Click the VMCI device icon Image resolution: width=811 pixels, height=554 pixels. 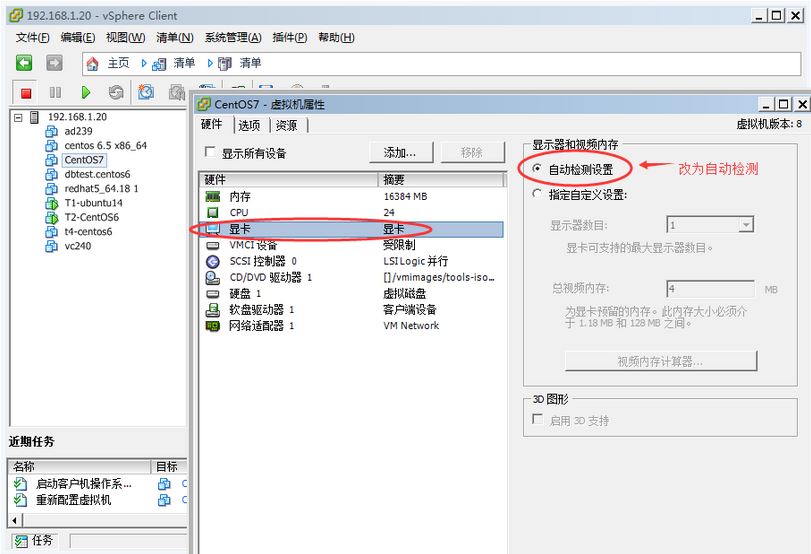pyautogui.click(x=213, y=245)
